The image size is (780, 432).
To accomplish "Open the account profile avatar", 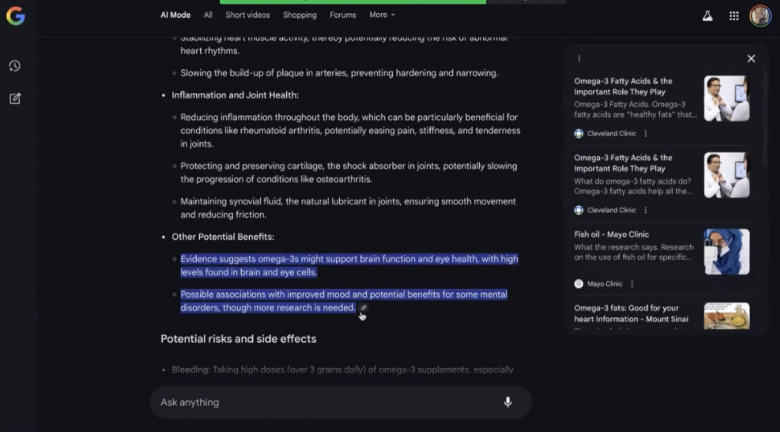I will (760, 16).
